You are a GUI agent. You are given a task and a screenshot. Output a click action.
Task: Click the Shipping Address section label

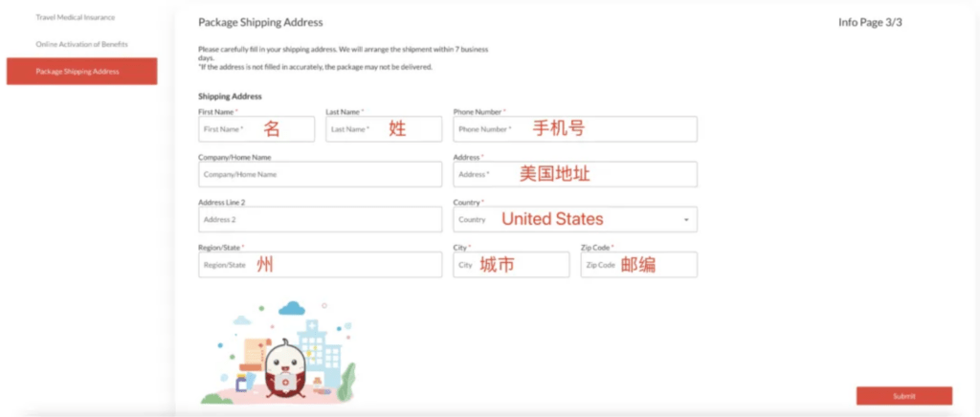[230, 97]
